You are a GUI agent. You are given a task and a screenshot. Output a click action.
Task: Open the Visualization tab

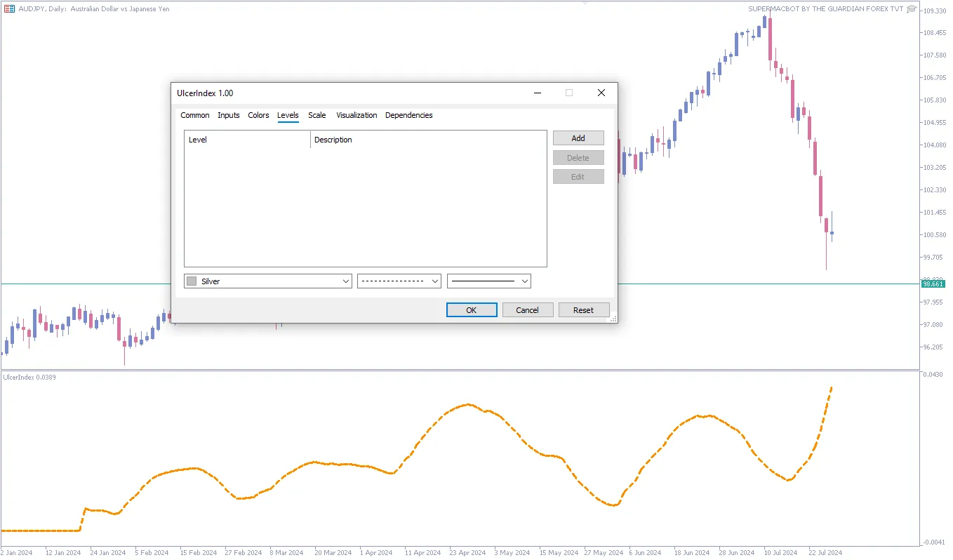click(356, 115)
